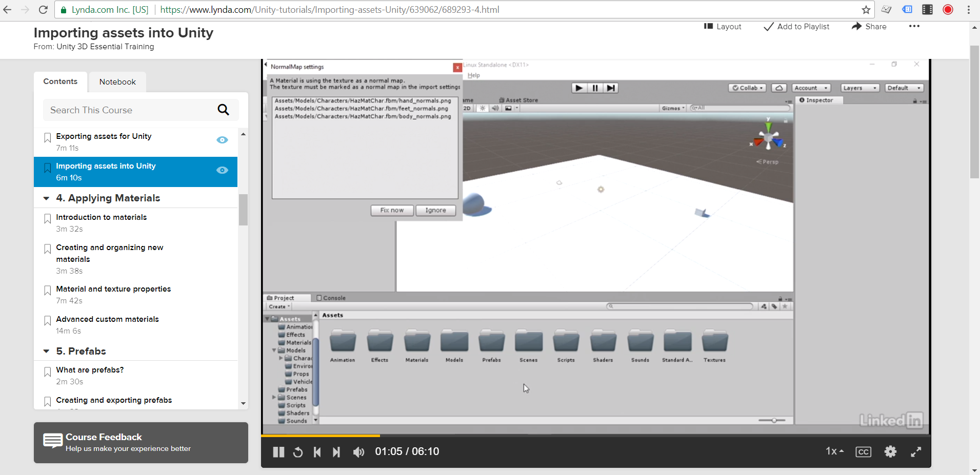Share this course
The image size is (980, 475).
coord(869,27)
